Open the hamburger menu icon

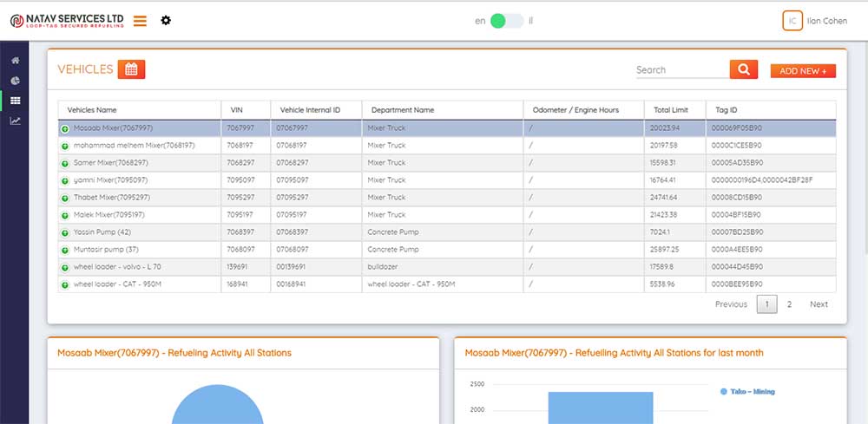140,21
